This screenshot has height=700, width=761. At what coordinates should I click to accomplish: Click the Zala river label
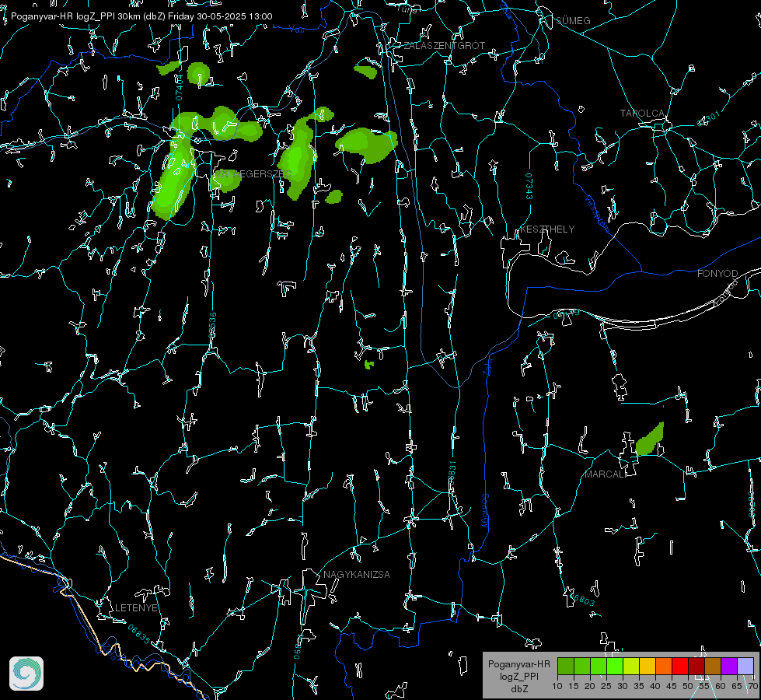488,366
